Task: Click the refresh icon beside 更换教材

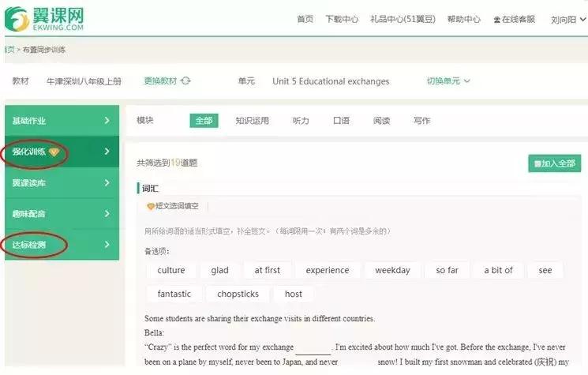Action: [x=185, y=81]
